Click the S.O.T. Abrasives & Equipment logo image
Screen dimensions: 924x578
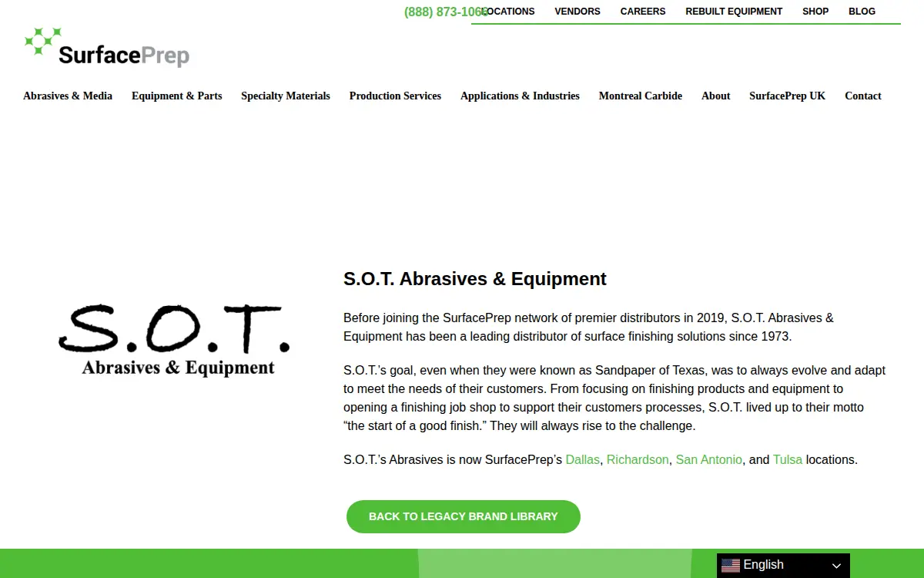(175, 341)
